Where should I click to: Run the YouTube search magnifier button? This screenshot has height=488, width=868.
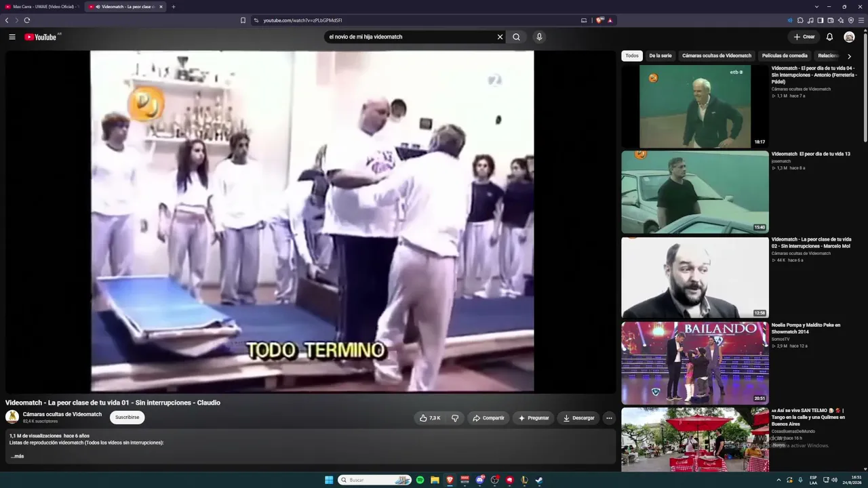tap(516, 37)
